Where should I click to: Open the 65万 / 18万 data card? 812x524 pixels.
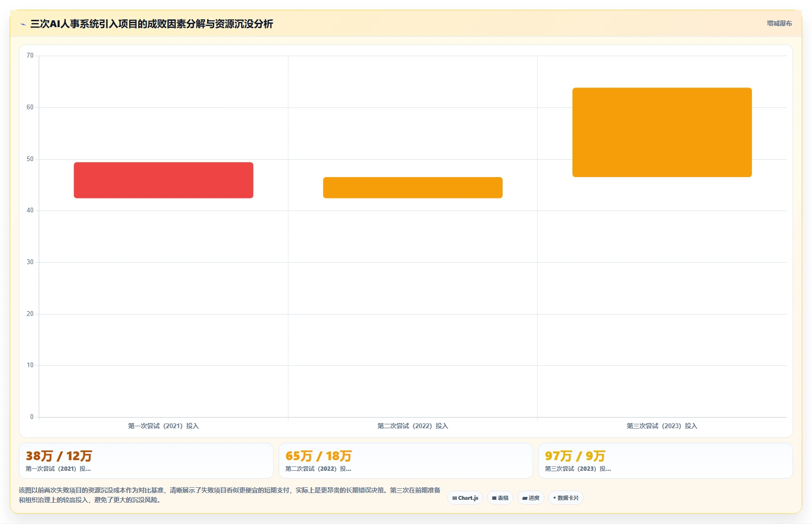pos(406,461)
